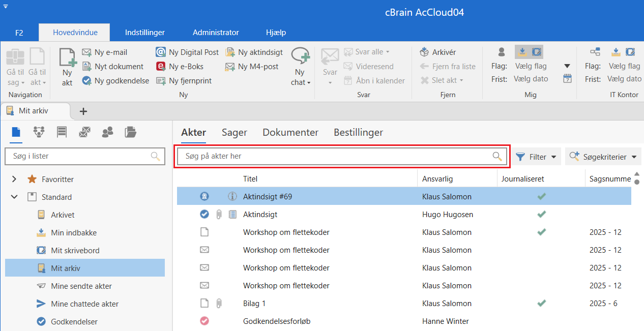Click the Ny godkendelse icon
The image size is (644, 331).
point(87,80)
